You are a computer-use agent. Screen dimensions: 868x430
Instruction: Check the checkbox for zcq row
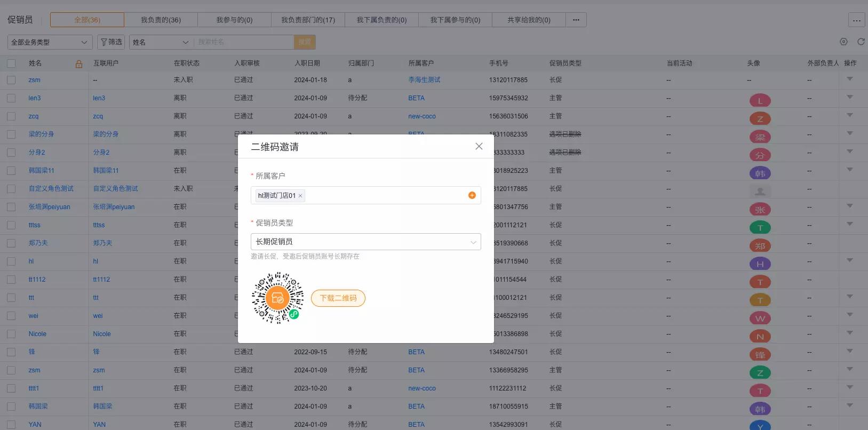(11, 116)
